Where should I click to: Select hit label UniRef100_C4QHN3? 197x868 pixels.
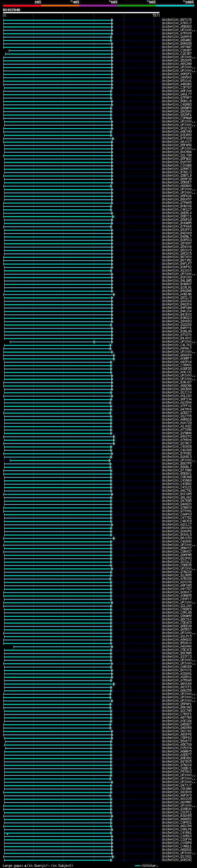[177, 104]
